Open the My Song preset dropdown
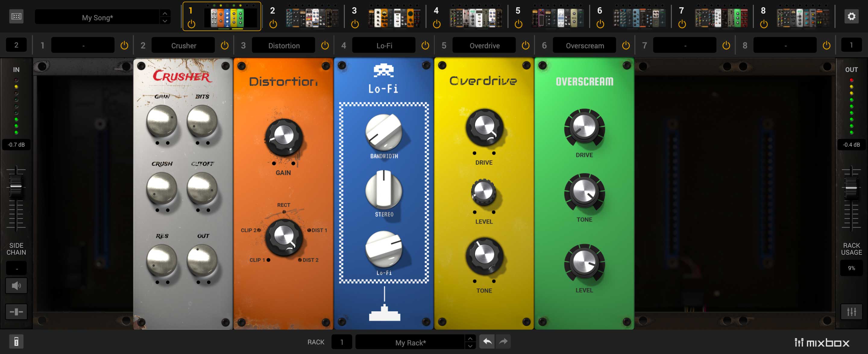 tap(98, 17)
